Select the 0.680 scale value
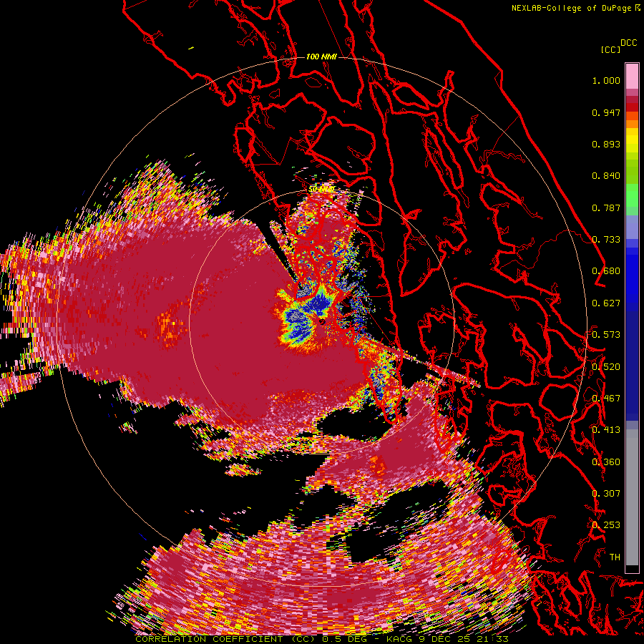The width and height of the screenshot is (644, 644). click(606, 271)
